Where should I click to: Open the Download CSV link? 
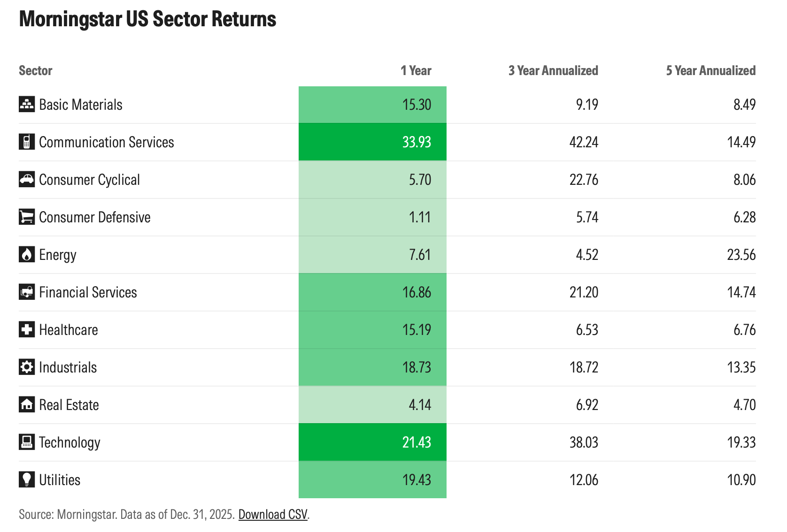pos(273,515)
